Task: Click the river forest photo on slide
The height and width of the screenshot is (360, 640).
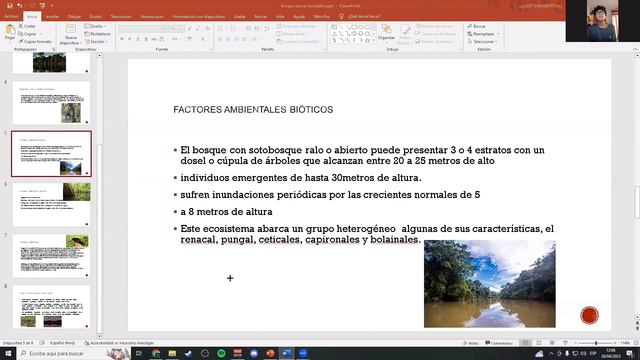Action: coord(489,284)
